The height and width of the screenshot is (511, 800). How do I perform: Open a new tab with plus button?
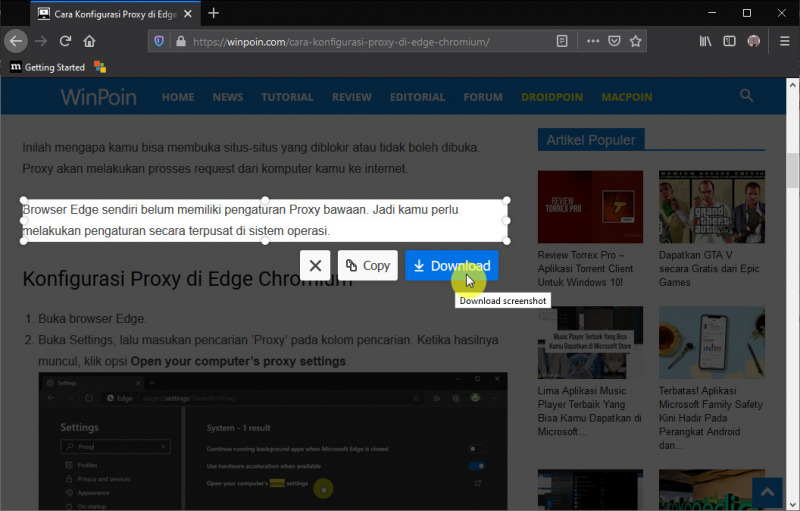(214, 13)
